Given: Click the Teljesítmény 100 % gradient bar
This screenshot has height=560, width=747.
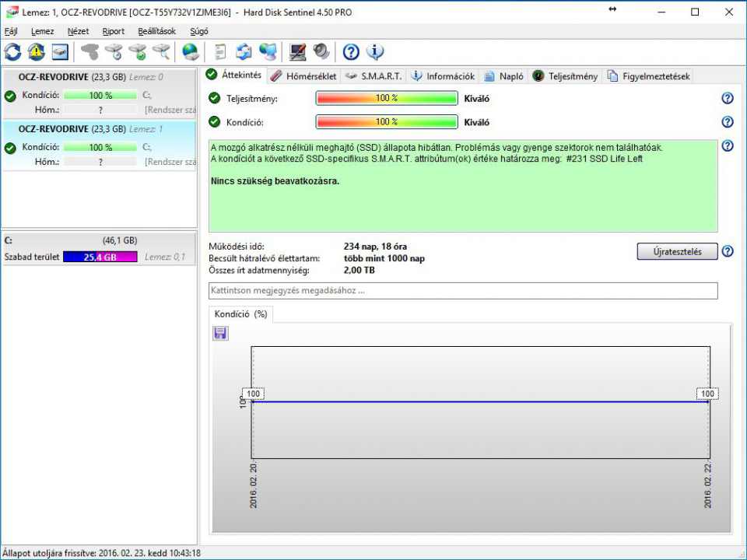Looking at the screenshot, I should [387, 98].
